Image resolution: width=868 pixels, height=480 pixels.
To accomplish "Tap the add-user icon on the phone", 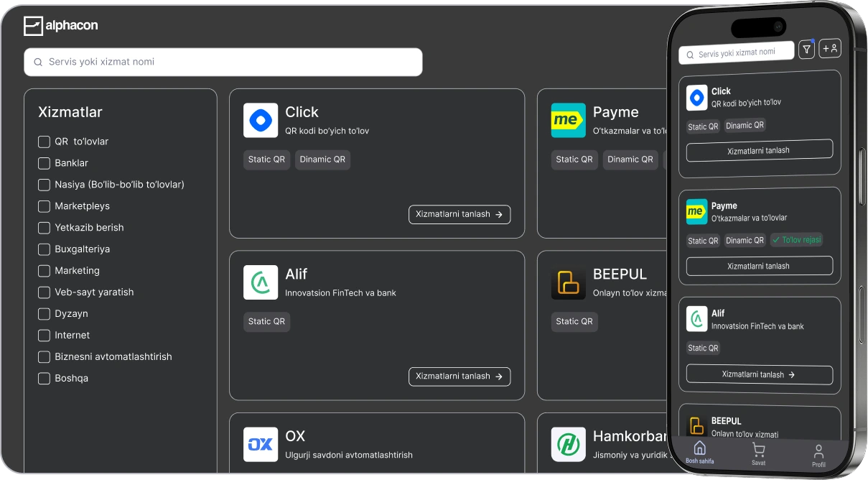I will click(830, 48).
